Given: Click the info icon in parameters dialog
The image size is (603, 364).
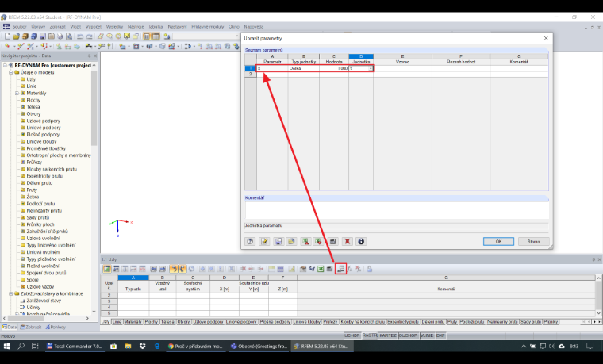Looking at the screenshot, I should (361, 241).
